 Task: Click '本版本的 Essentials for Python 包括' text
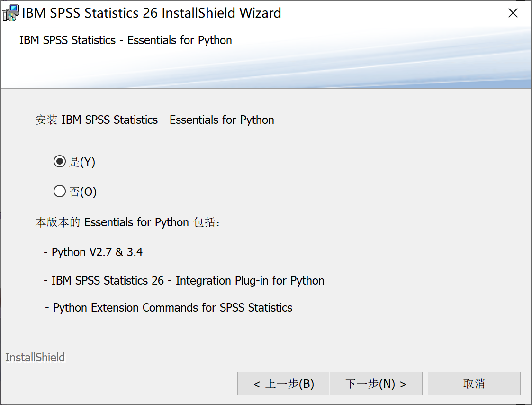tap(127, 222)
